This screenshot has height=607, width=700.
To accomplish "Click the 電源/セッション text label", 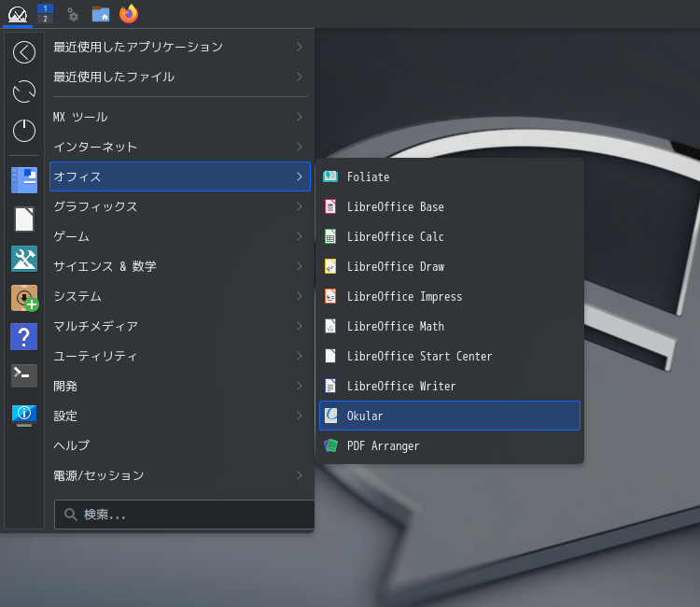I will (x=99, y=475).
